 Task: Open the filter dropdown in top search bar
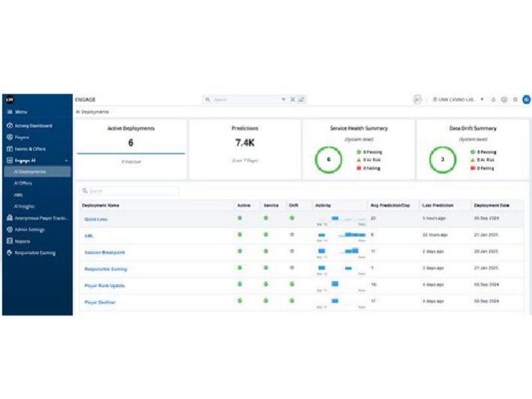[283, 99]
